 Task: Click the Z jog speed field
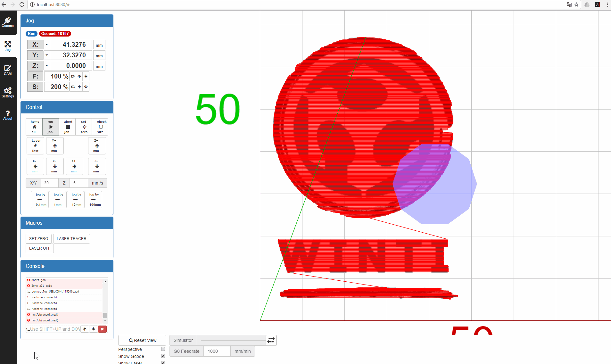pyautogui.click(x=79, y=183)
